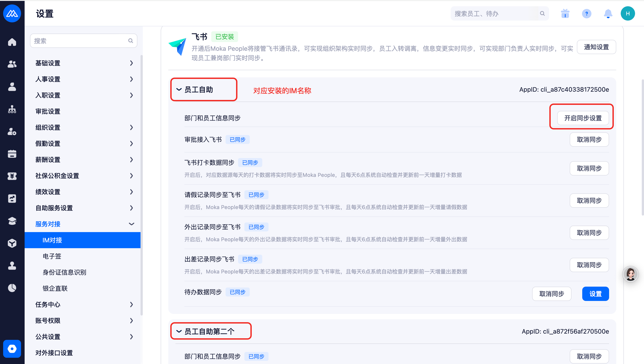Click the 开启同步设置 button

click(x=583, y=118)
